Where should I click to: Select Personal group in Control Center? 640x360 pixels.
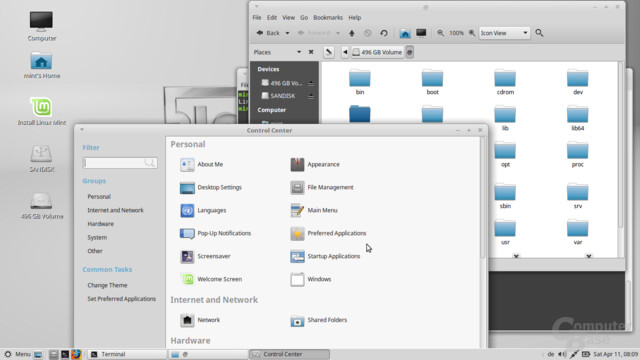[99, 197]
